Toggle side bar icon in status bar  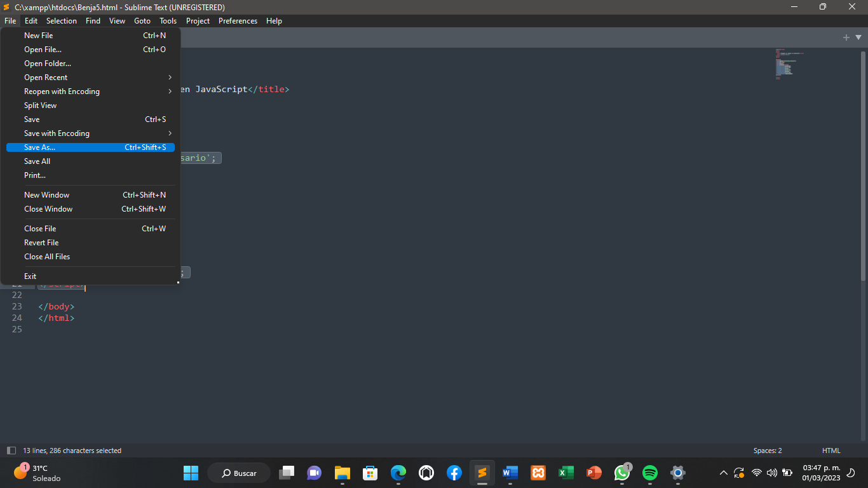11,451
